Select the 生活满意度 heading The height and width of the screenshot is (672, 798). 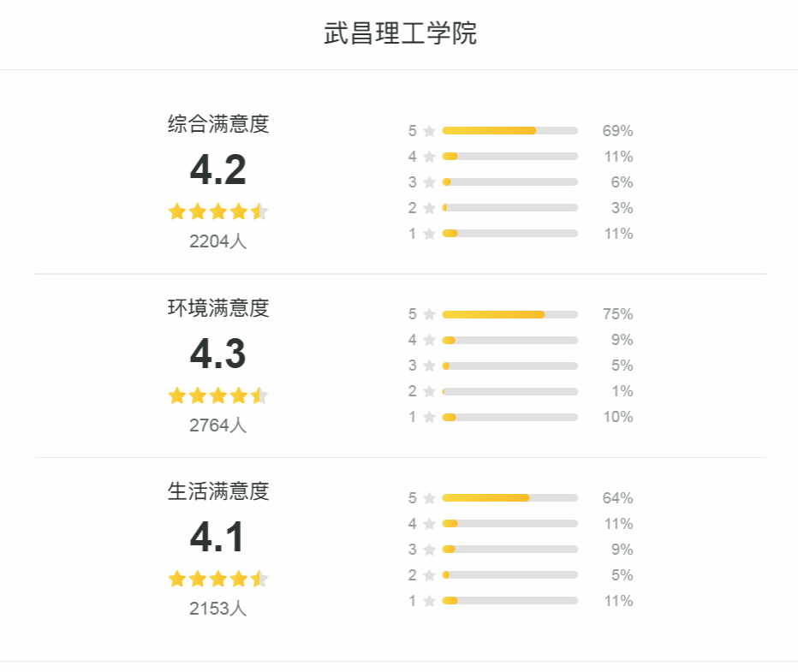click(x=218, y=491)
